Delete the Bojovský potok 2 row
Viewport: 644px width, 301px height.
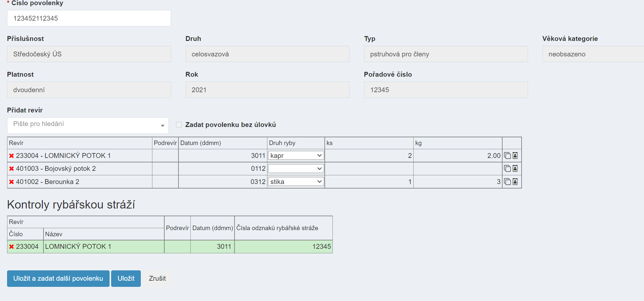pyautogui.click(x=12, y=169)
